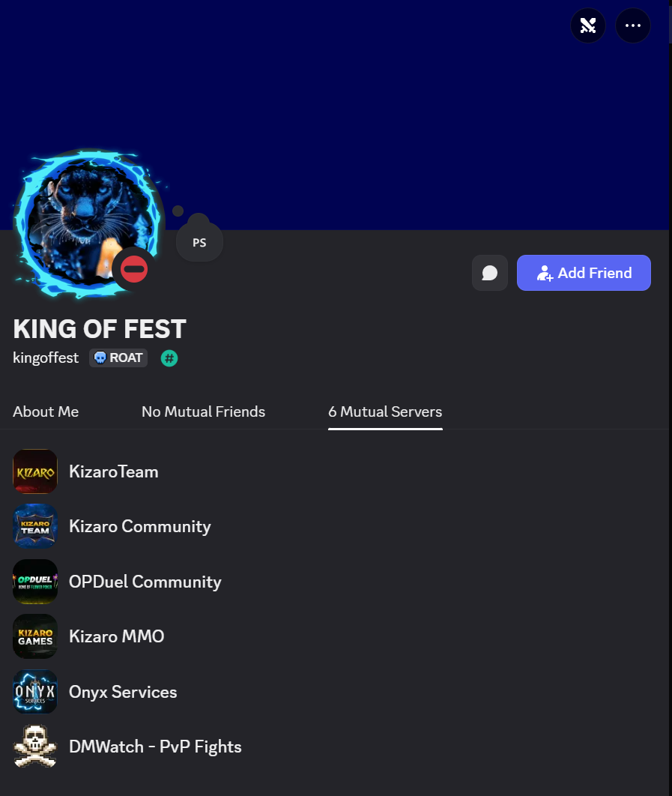This screenshot has width=672, height=796.
Task: Click the PS custom status bubble
Action: click(199, 243)
